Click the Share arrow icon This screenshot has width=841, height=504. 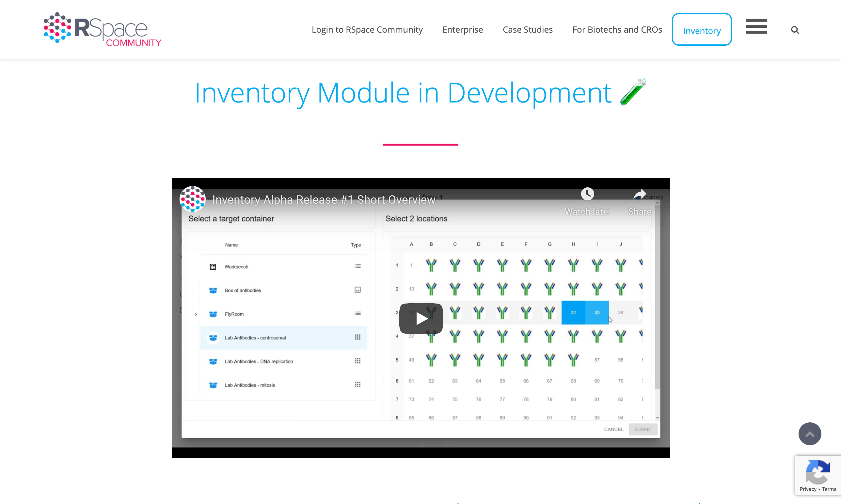639,195
